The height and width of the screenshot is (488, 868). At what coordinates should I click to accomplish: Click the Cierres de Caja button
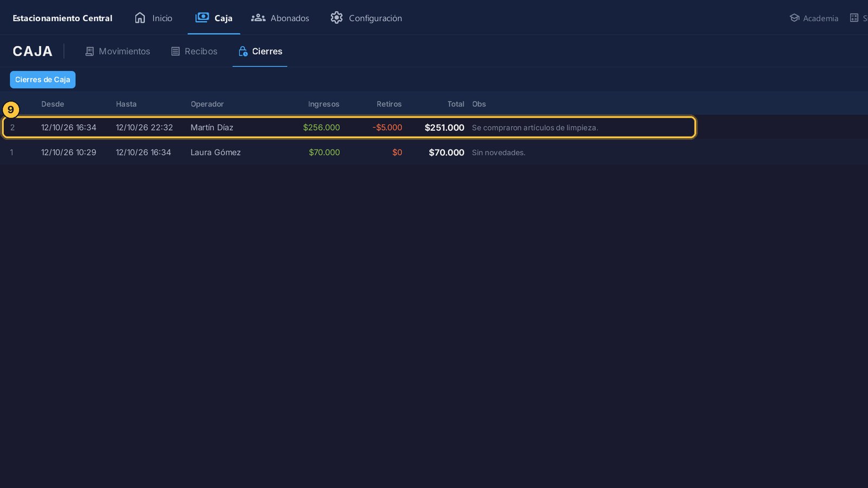coord(42,80)
